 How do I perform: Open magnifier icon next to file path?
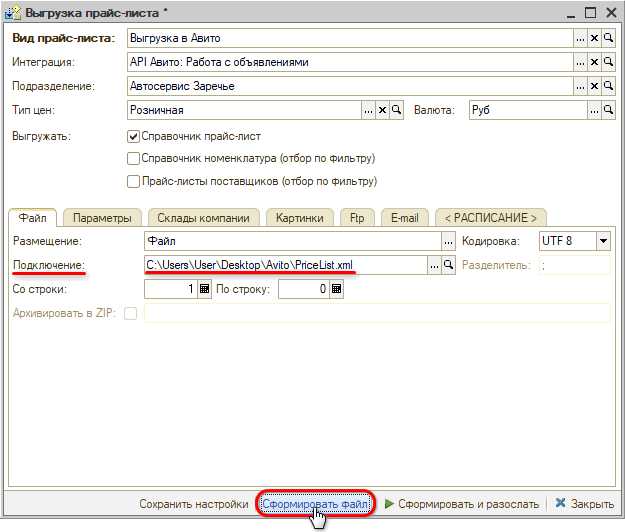[449, 265]
